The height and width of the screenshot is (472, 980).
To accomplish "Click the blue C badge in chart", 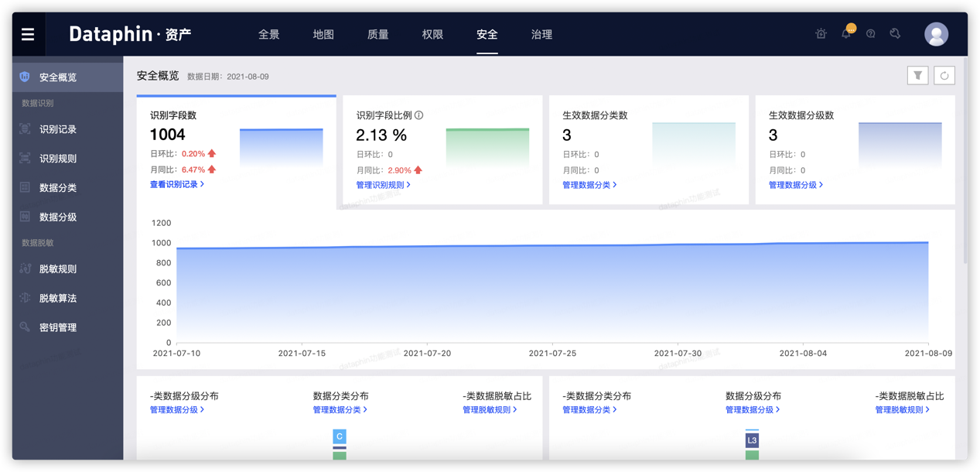I will (340, 436).
